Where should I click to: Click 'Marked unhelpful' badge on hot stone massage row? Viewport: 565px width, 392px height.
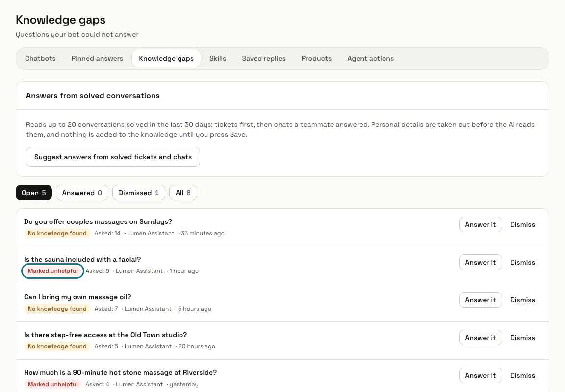[x=53, y=384]
